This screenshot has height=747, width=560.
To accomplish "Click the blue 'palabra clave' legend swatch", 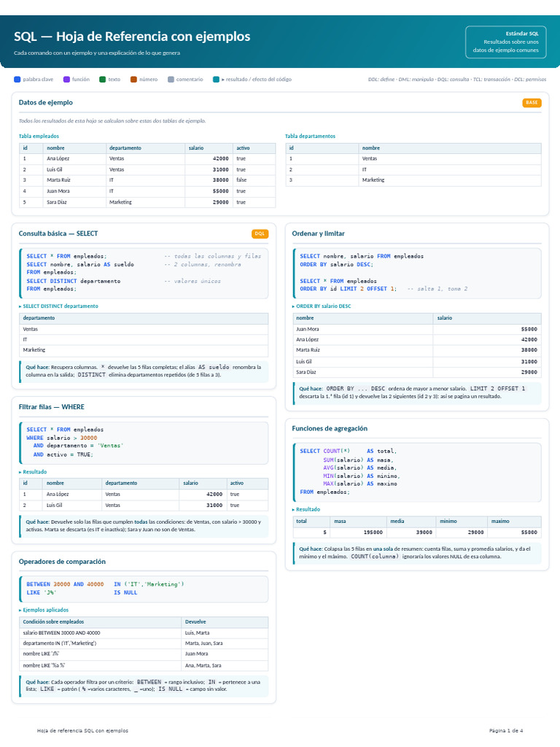I will pos(17,80).
